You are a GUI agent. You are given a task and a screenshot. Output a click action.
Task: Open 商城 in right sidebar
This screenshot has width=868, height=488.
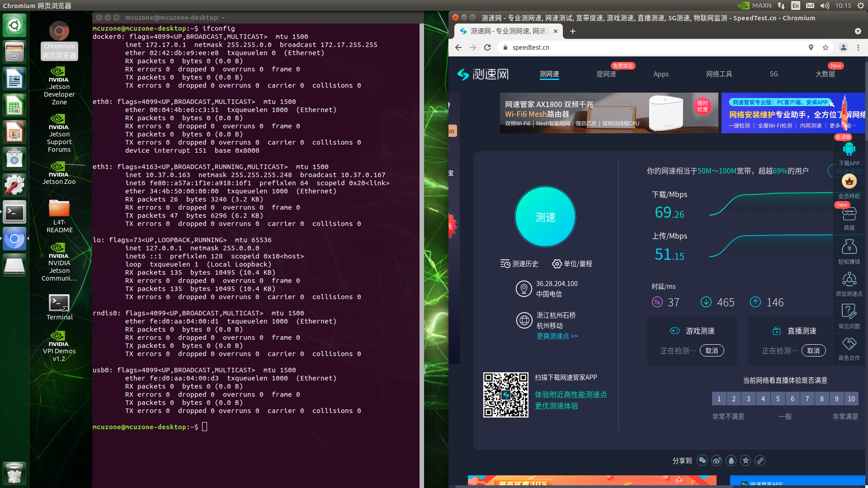(x=849, y=219)
